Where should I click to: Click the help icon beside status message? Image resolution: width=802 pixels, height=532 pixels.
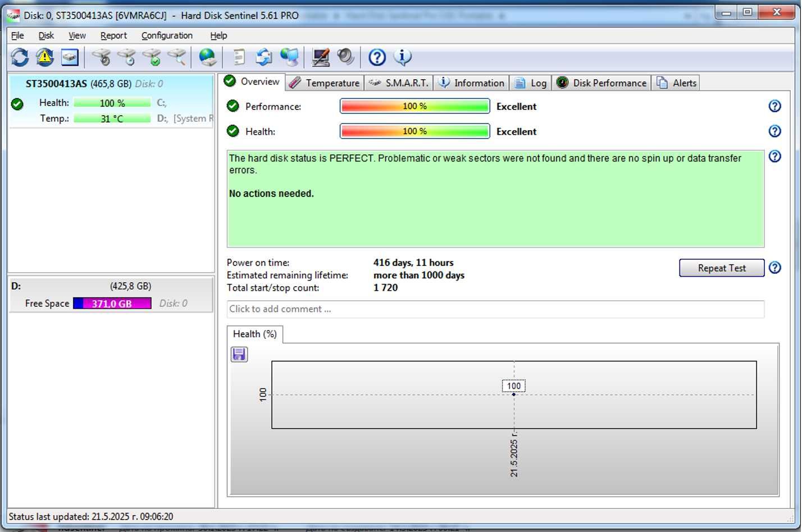(x=774, y=157)
